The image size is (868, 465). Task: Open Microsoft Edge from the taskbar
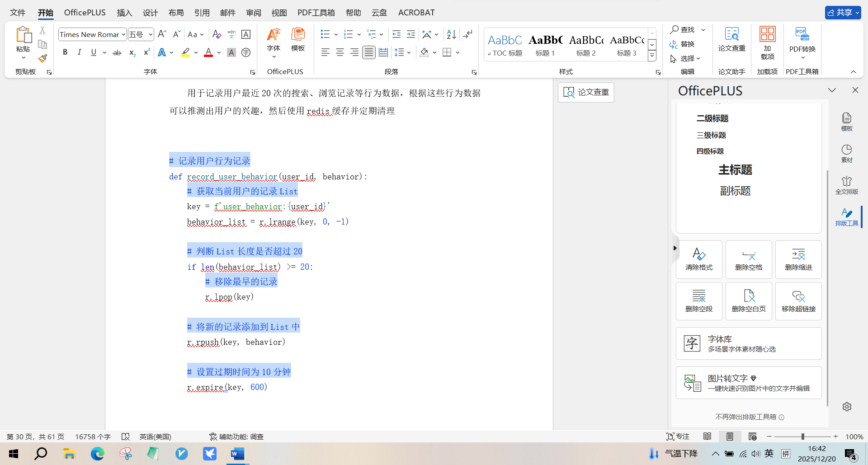97,453
